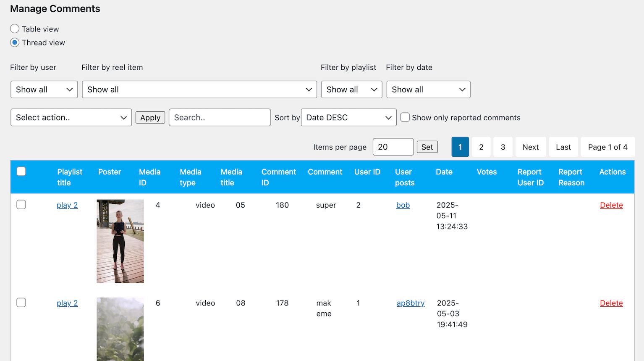Viewport: 644px width, 361px height.
Task: Open user posts link for bob
Action: pyautogui.click(x=403, y=205)
